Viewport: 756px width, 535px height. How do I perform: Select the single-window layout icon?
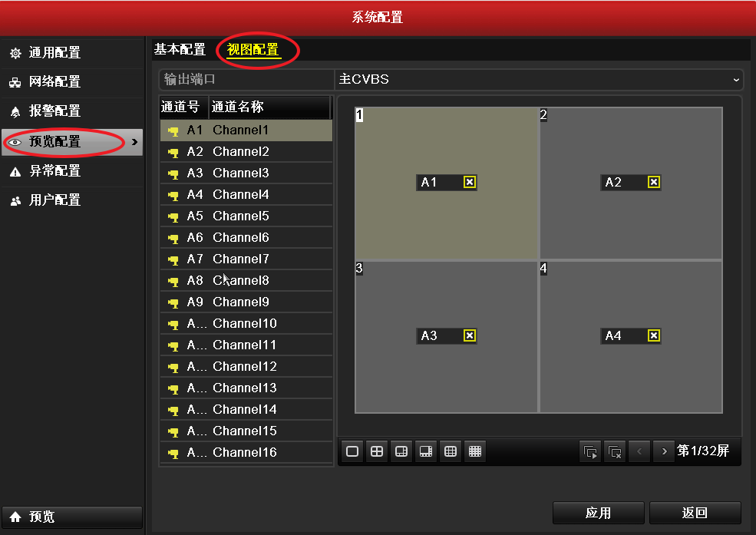pyautogui.click(x=352, y=451)
